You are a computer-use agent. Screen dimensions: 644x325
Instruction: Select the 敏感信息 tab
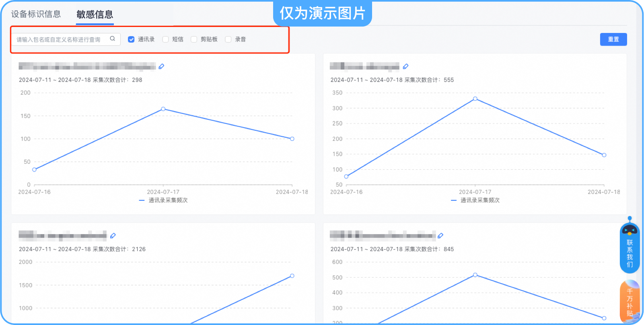[95, 14]
